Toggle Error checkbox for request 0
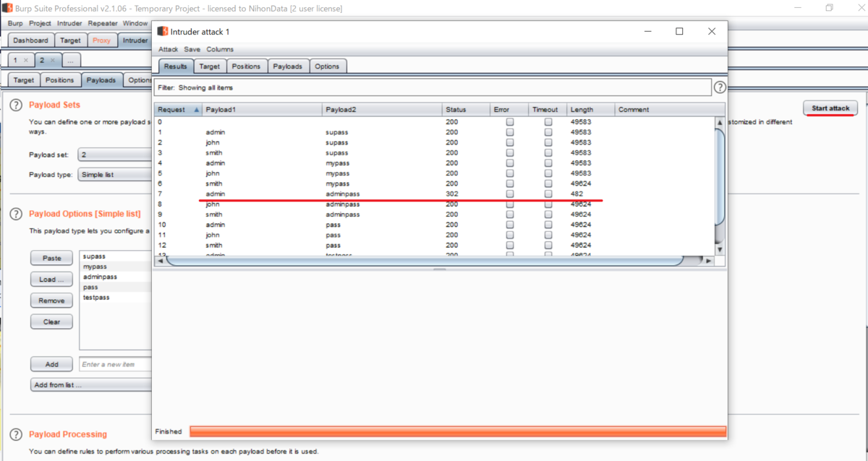This screenshot has height=461, width=868. click(x=510, y=122)
